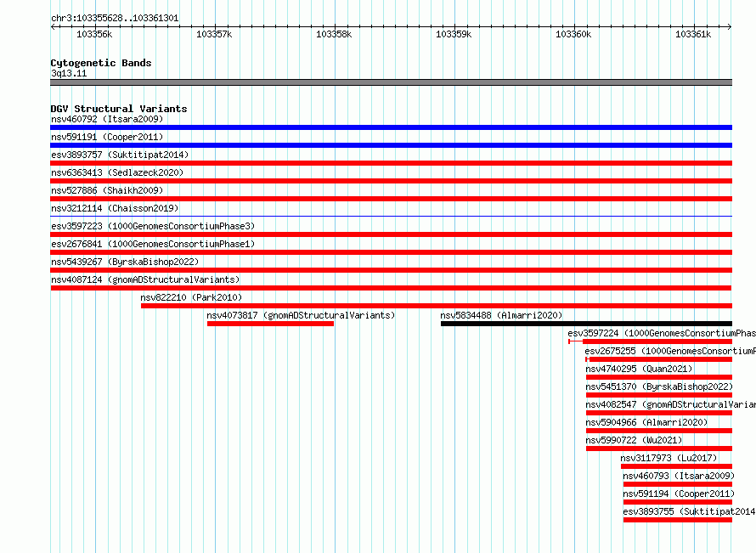756x553 pixels.
Task: Click the red bar under nsv4073817
Action: tap(270, 324)
